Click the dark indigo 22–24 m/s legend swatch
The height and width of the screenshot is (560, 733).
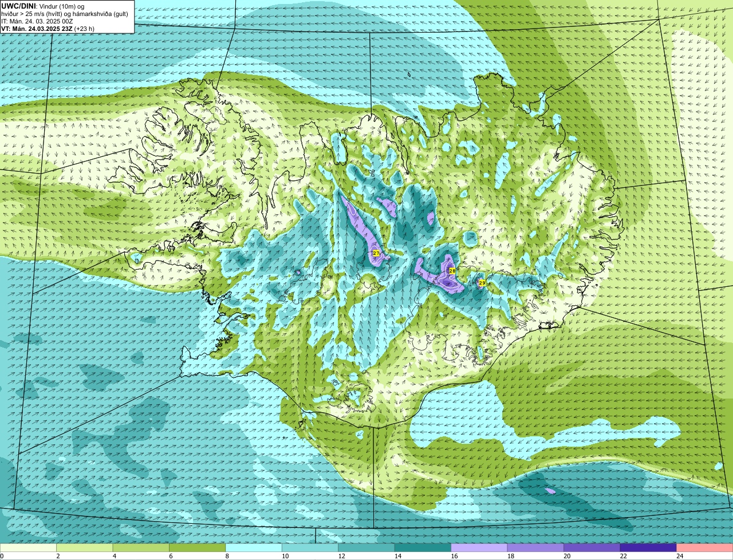click(648, 547)
